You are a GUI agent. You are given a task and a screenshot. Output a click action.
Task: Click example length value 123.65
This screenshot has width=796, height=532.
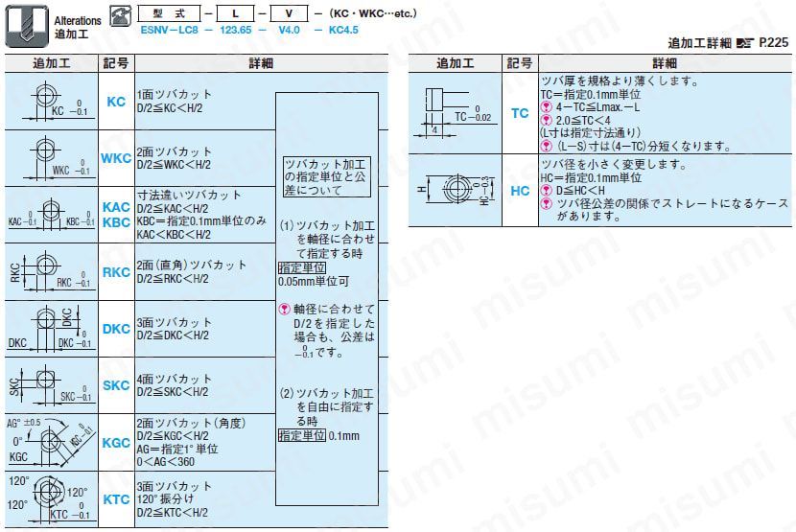click(x=236, y=30)
